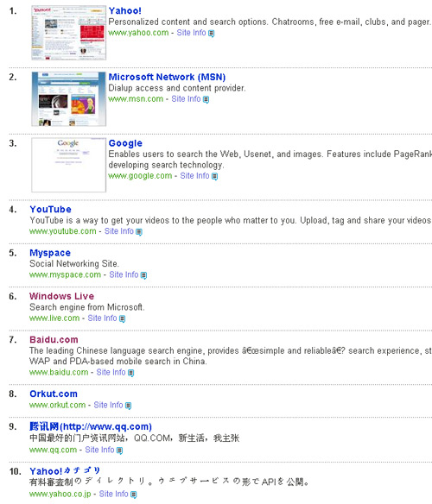Screen dimensions: 432x504
Task: Open the Windows Live title link
Action: 62,296
